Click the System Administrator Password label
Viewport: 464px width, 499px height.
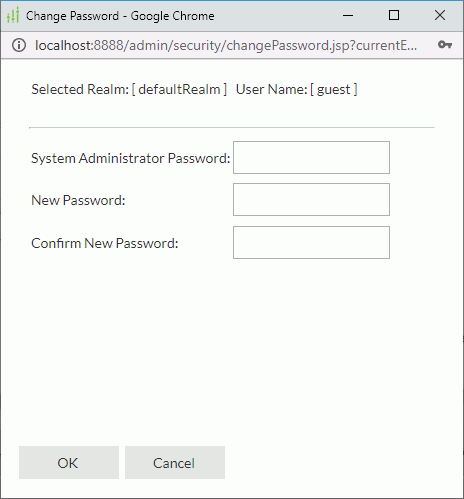tap(131, 158)
